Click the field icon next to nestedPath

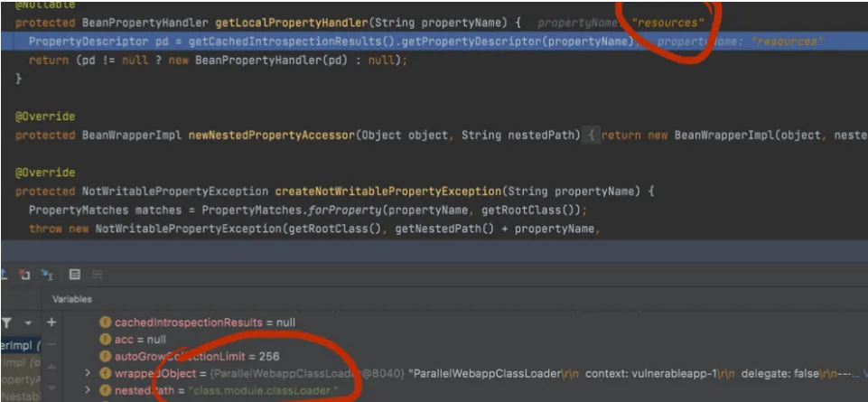click(105, 391)
